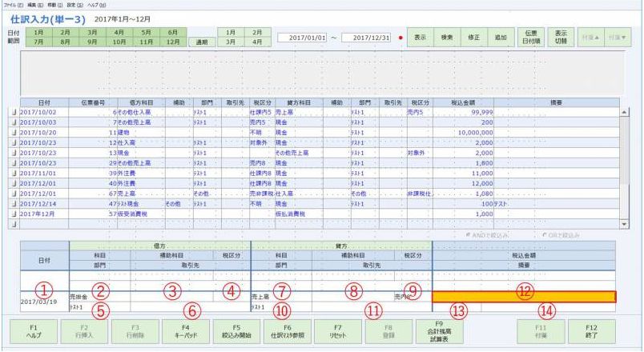Viewport: 644px width, 352px height.
Task: Click the 通期 full-period button
Action: (x=202, y=42)
